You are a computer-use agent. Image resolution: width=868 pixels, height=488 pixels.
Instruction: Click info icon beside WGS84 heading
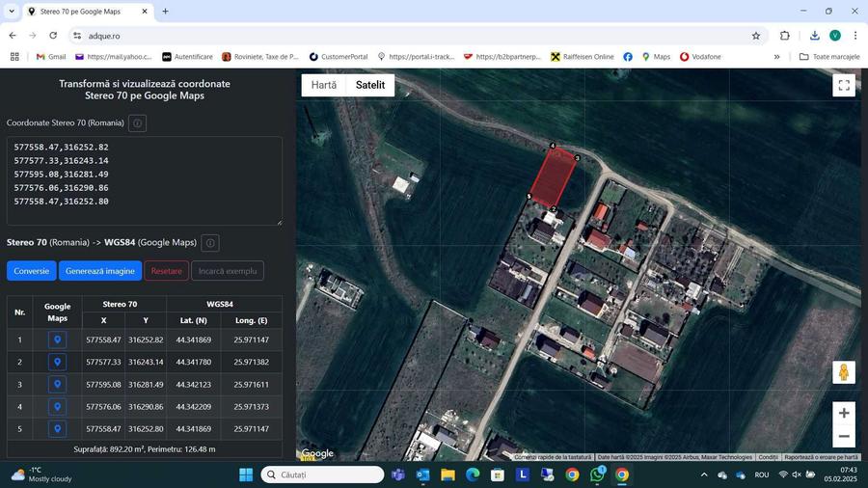pos(210,243)
